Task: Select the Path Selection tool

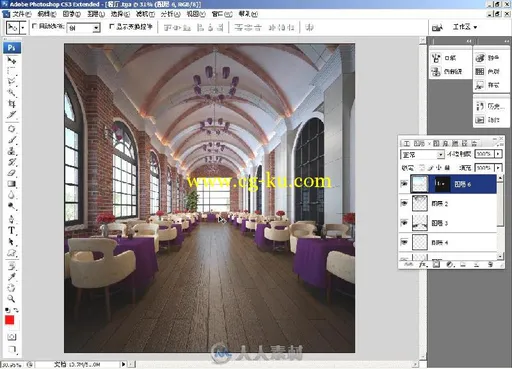Action: tap(12, 242)
